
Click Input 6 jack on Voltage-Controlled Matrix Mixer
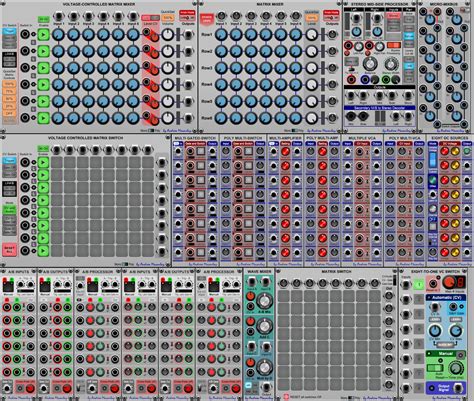pyautogui.click(x=133, y=16)
